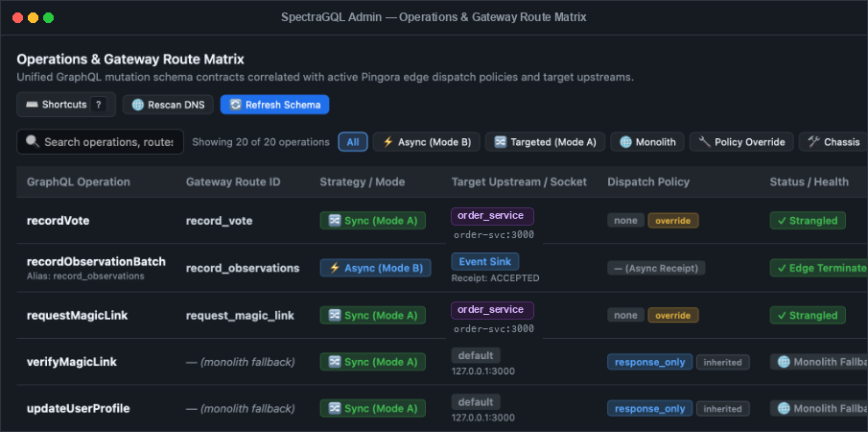Click the globe icon on Rescan DNS
Viewport: 868px width, 432px height.
click(138, 105)
